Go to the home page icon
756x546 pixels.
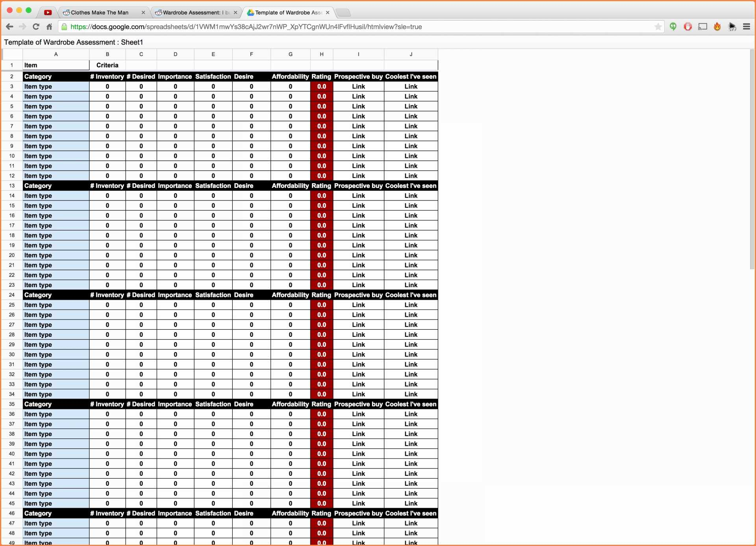(x=49, y=27)
